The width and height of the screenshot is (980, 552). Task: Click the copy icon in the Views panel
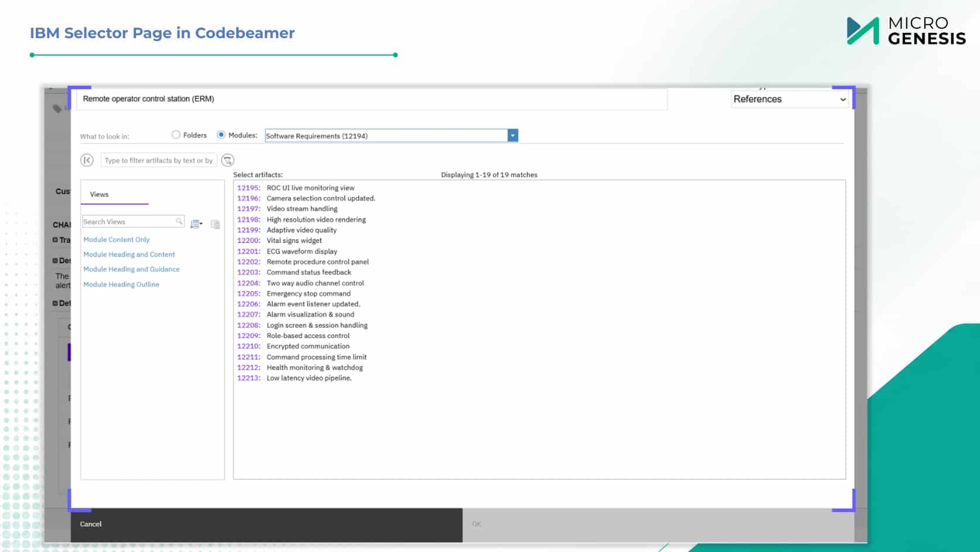216,224
